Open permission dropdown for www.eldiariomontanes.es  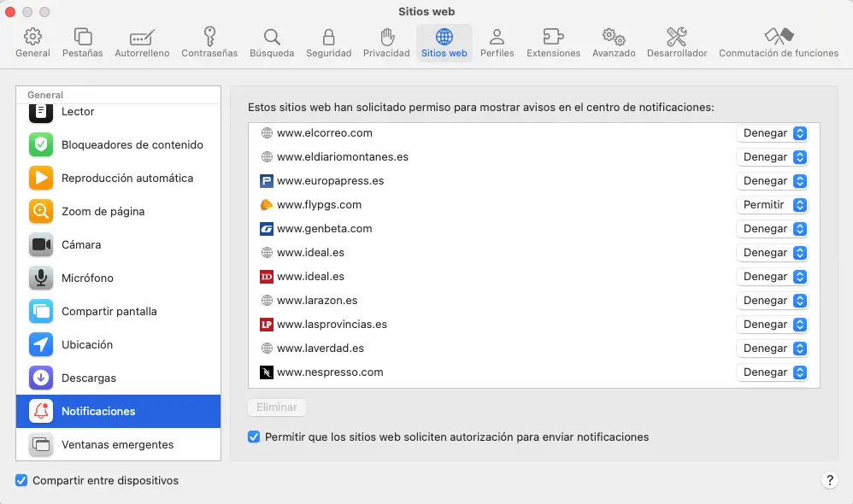click(x=772, y=157)
